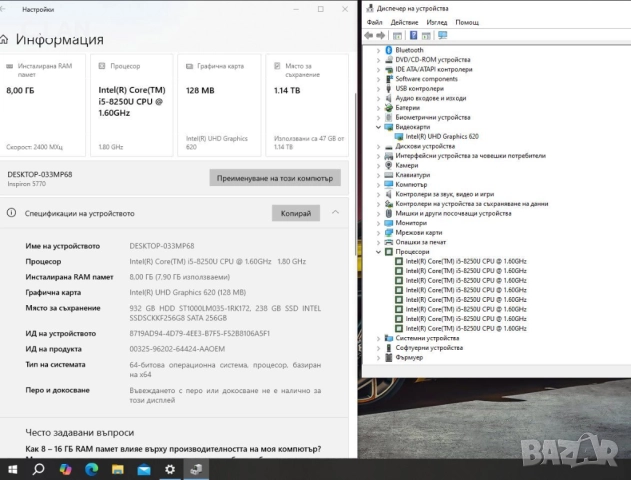Expand the USB контролери node
Viewport: 631px width, 480px height.
point(378,89)
